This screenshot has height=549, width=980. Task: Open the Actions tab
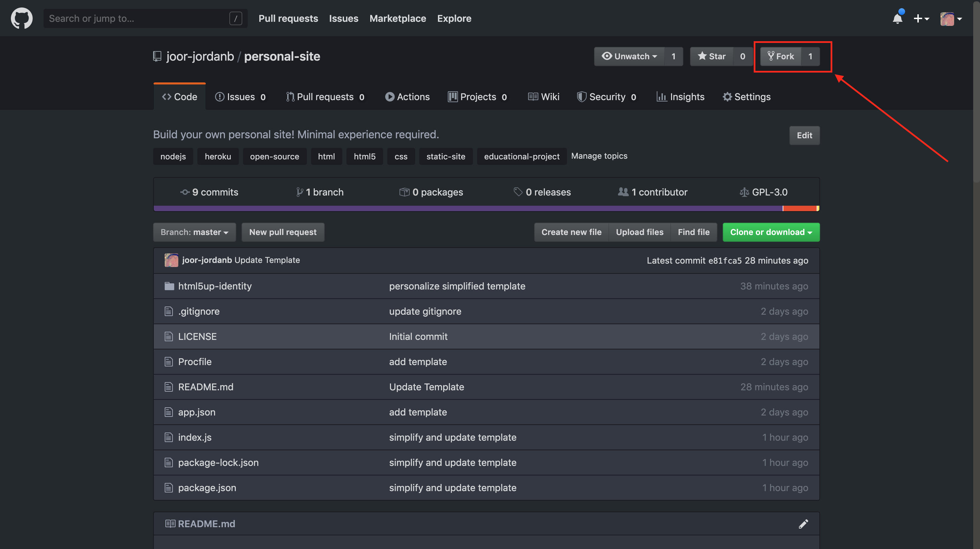(x=407, y=97)
